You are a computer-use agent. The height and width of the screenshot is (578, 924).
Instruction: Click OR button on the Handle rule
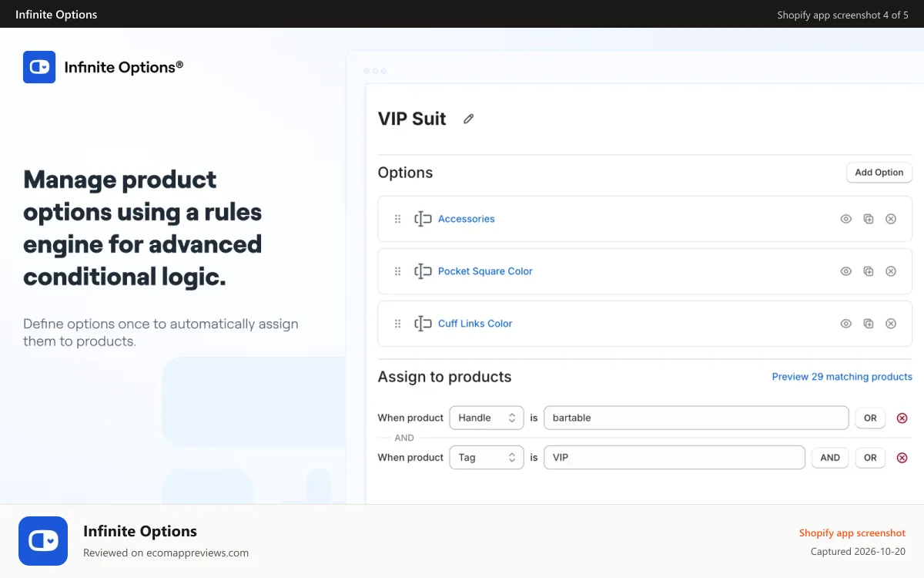click(870, 418)
